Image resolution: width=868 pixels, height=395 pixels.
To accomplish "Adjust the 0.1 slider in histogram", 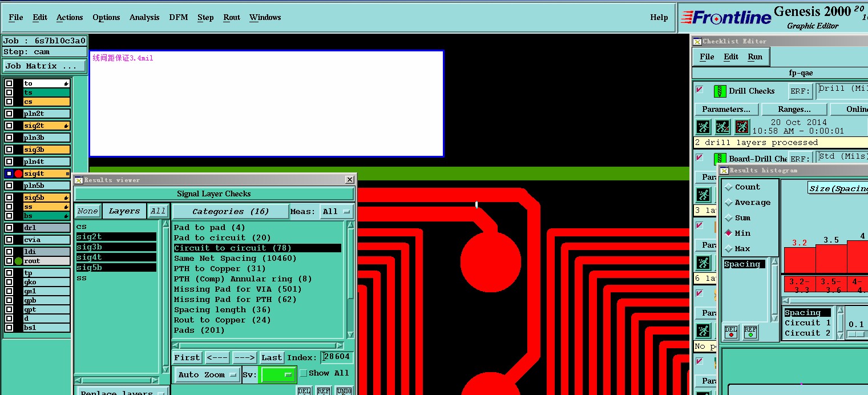I will 858,334.
